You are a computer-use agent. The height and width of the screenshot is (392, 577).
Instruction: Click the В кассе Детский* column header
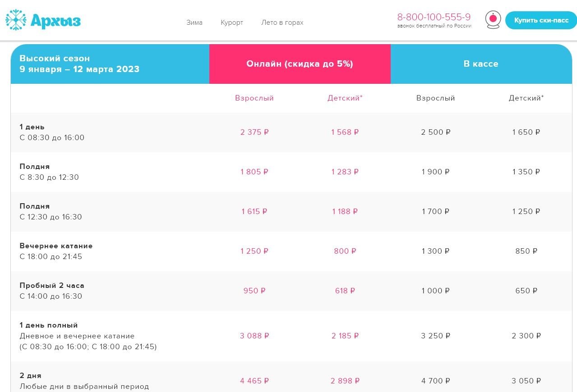click(x=526, y=98)
